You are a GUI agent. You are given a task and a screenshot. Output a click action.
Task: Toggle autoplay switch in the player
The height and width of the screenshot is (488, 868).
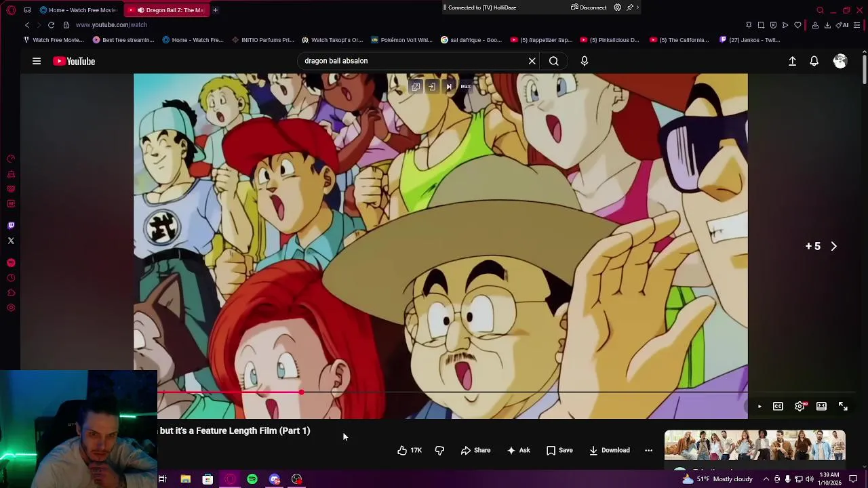click(759, 406)
